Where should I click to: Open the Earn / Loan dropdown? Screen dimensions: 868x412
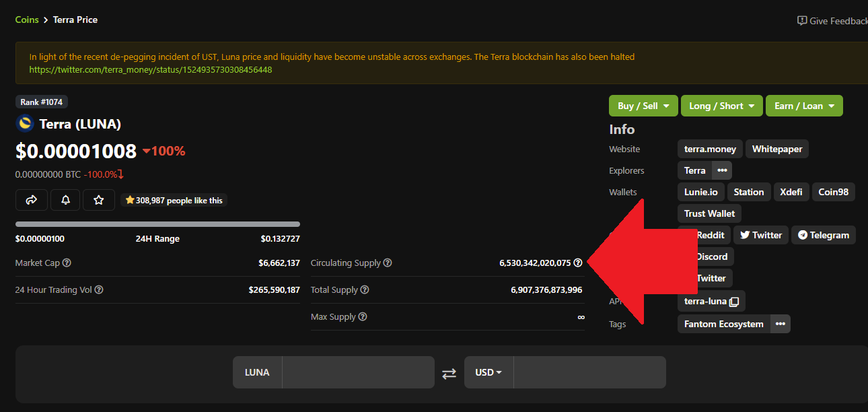click(x=804, y=106)
